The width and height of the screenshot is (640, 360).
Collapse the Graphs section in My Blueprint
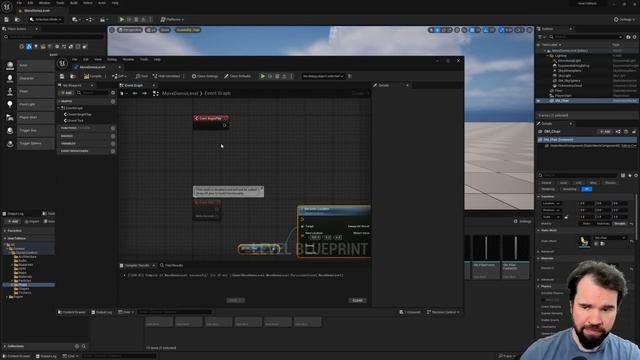click(x=59, y=101)
